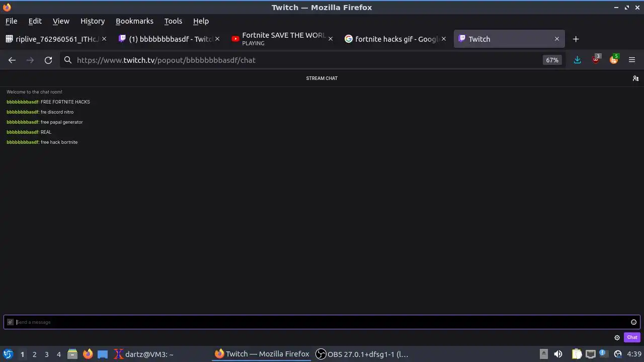This screenshot has height=362, width=644.
Task: Click username on the REAL message
Action: [x=22, y=132]
